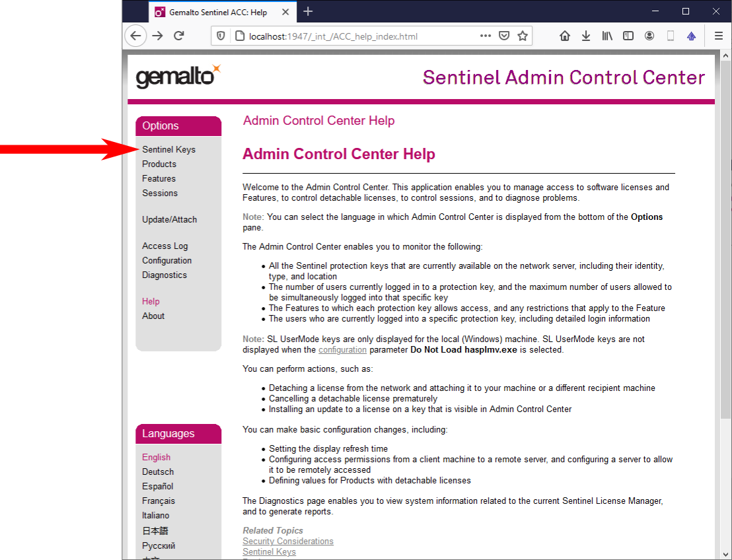Reload the ACC help page

[178, 36]
